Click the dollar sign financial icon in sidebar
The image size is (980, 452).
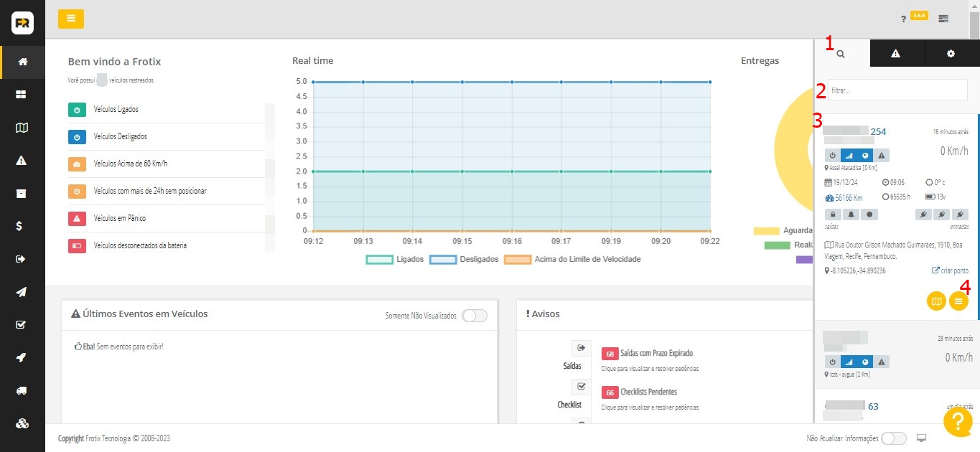[x=22, y=226]
